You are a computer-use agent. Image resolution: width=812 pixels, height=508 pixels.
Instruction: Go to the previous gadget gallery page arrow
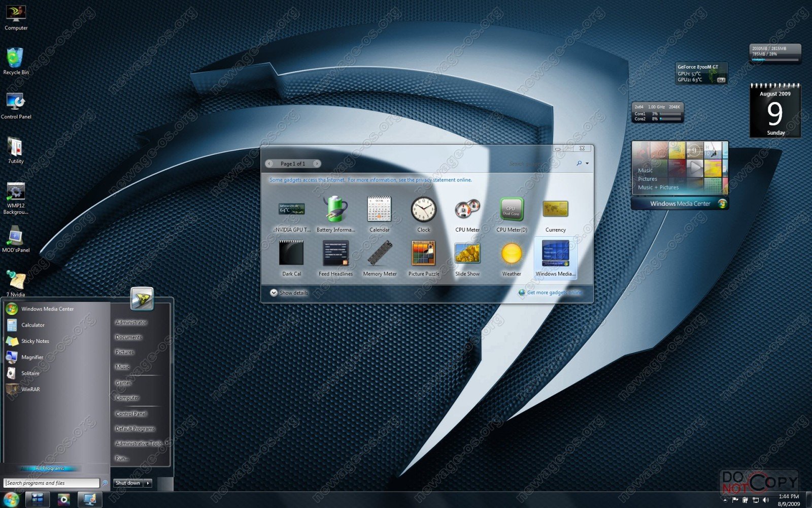(269, 164)
